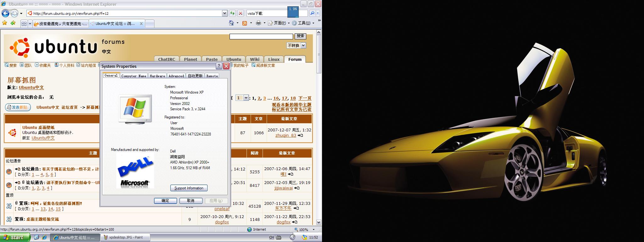Click the IE forward arrow button
The height and width of the screenshot is (242, 644).
tap(14, 13)
